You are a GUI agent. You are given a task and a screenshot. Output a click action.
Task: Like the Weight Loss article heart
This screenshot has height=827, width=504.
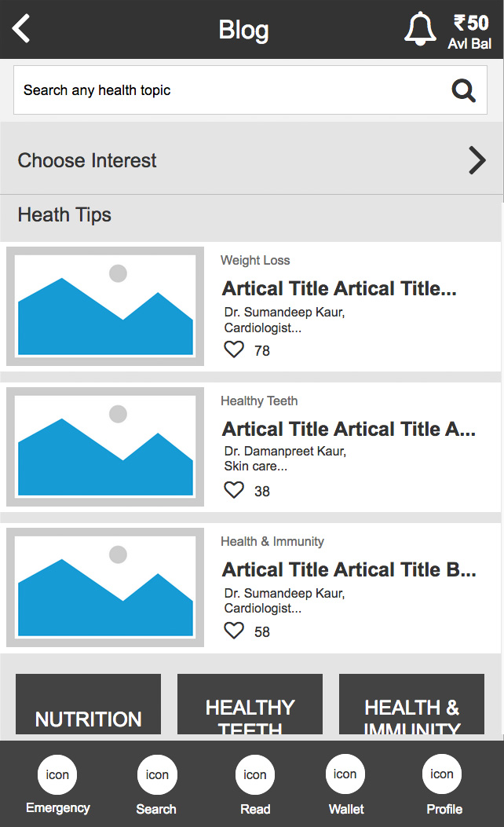tap(234, 349)
